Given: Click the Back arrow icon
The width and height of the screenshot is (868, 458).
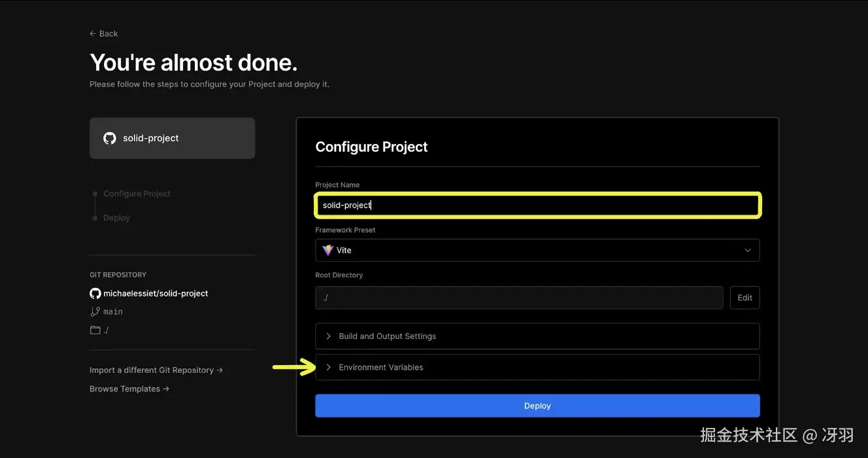Looking at the screenshot, I should point(93,34).
